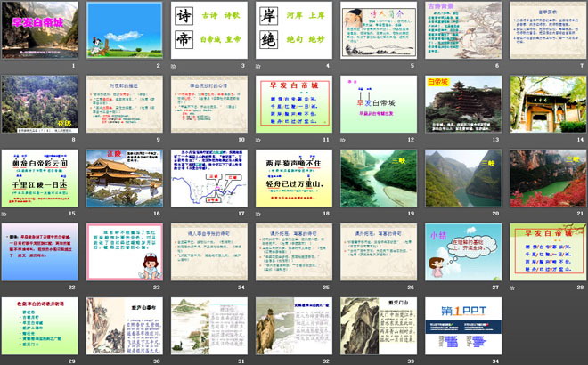Click slide number 34 label
Viewport: 588px width, 365px height.
click(495, 361)
